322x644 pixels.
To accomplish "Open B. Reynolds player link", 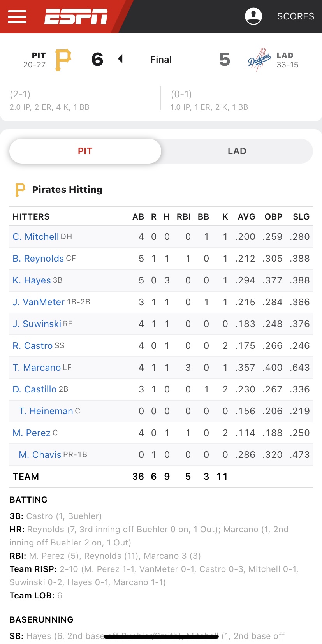I will point(38,259).
